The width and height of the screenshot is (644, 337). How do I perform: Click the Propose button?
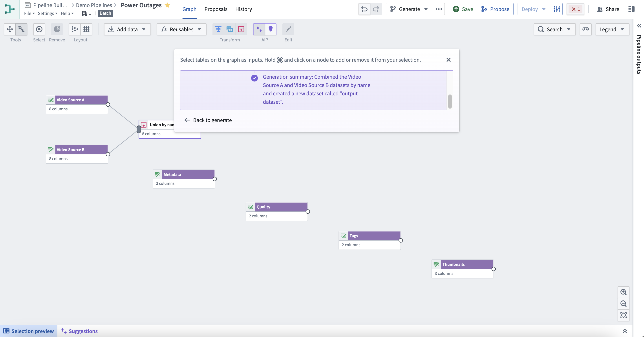[x=495, y=9]
